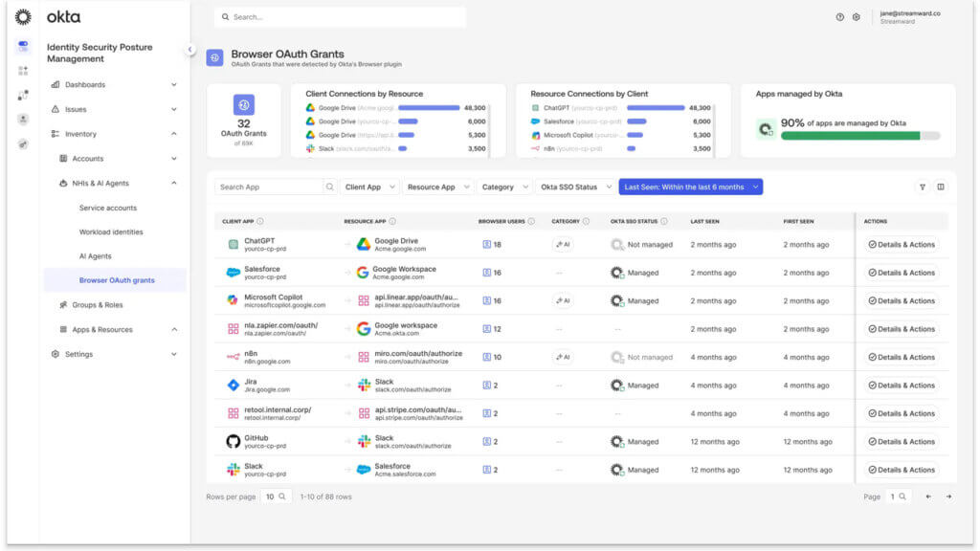Click the Google Drive icon in the table
The width and height of the screenshot is (980, 551).
pyautogui.click(x=362, y=243)
